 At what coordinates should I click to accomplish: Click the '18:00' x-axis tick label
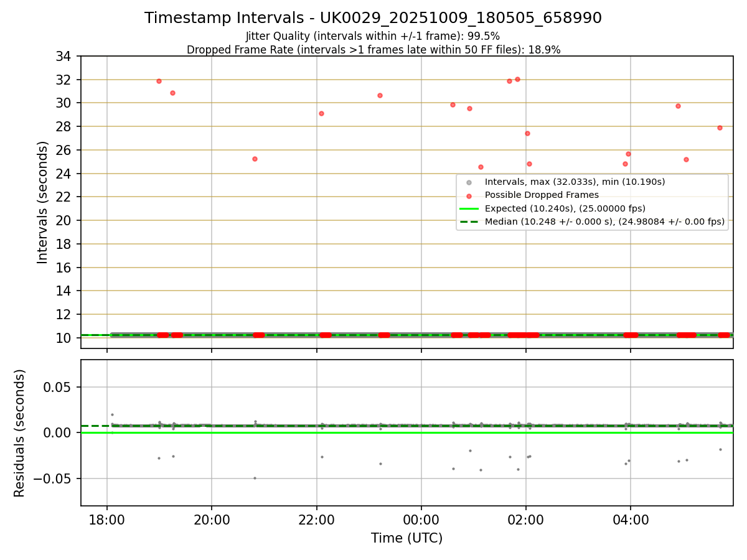(x=107, y=520)
